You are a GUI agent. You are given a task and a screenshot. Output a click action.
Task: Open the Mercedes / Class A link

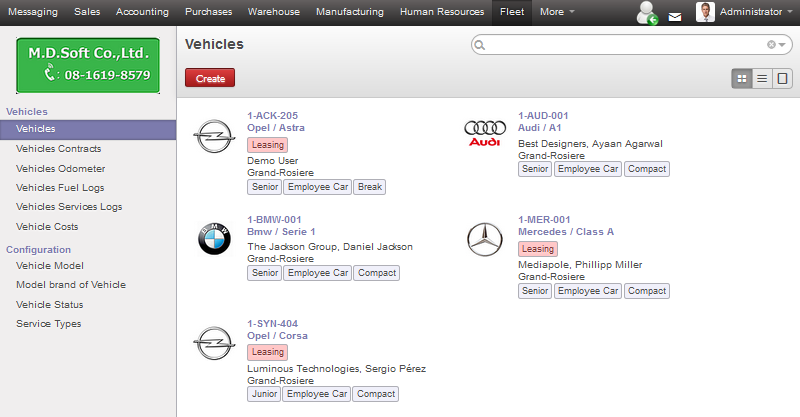coord(566,232)
